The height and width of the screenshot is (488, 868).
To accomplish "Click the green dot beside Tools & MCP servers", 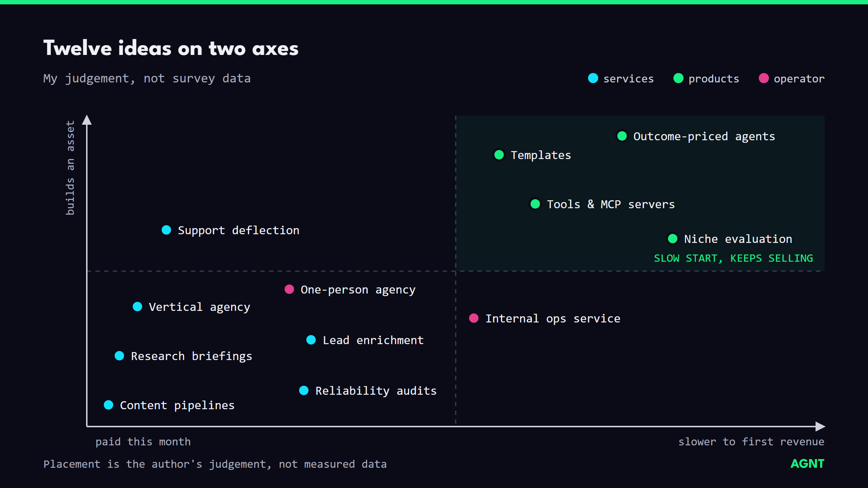I will 535,204.
